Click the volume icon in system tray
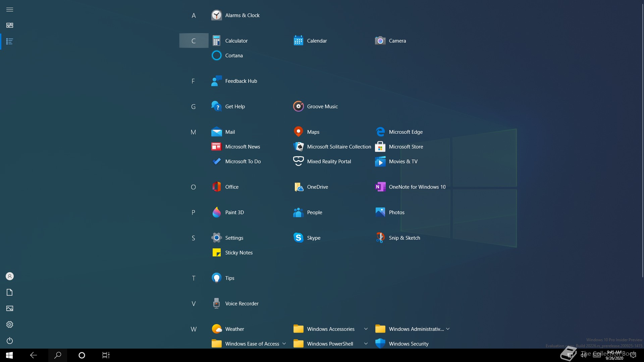 click(584, 355)
